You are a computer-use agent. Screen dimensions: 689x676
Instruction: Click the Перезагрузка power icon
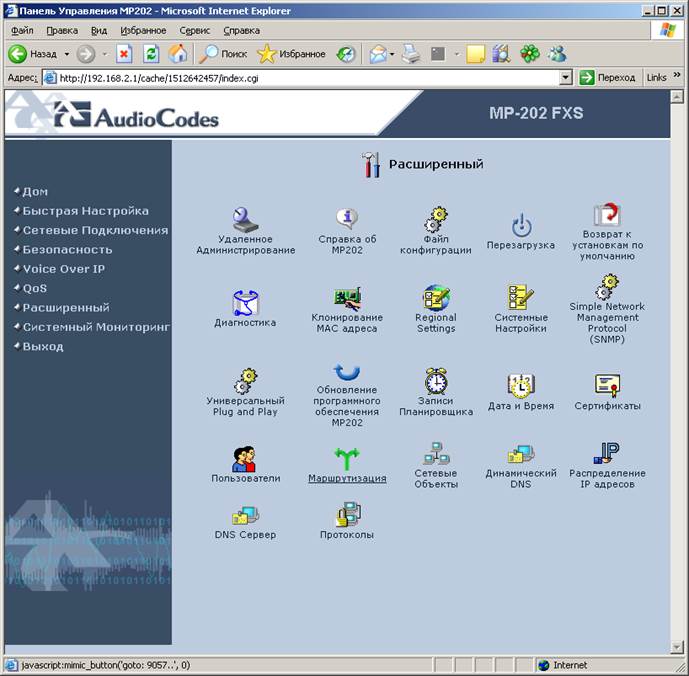coord(521,225)
